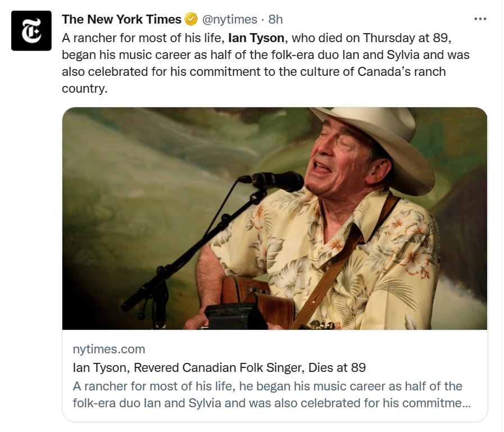The image size is (504, 432).
Task: Click the bold Ian Tyson name in tweet
Action: coord(256,38)
